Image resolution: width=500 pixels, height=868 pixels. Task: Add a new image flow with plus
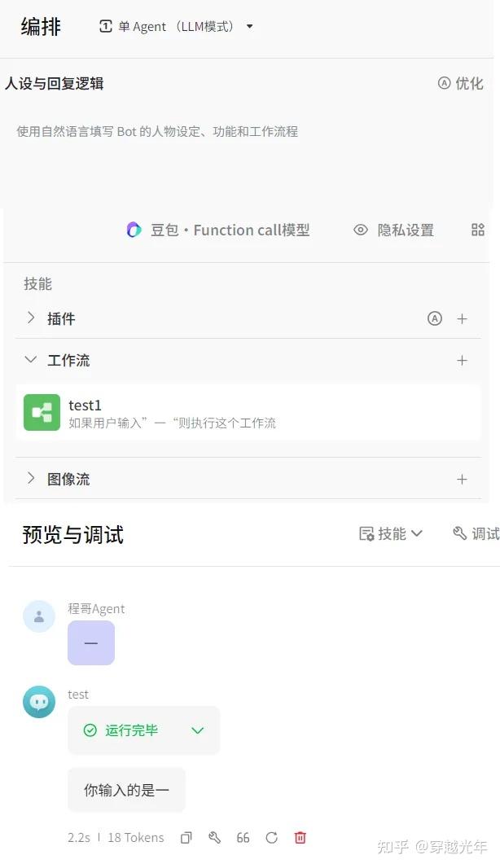(463, 479)
